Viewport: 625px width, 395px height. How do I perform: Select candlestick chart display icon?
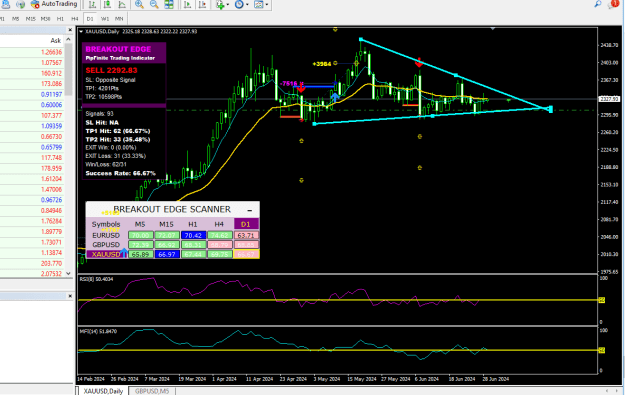pyautogui.click(x=107, y=4)
